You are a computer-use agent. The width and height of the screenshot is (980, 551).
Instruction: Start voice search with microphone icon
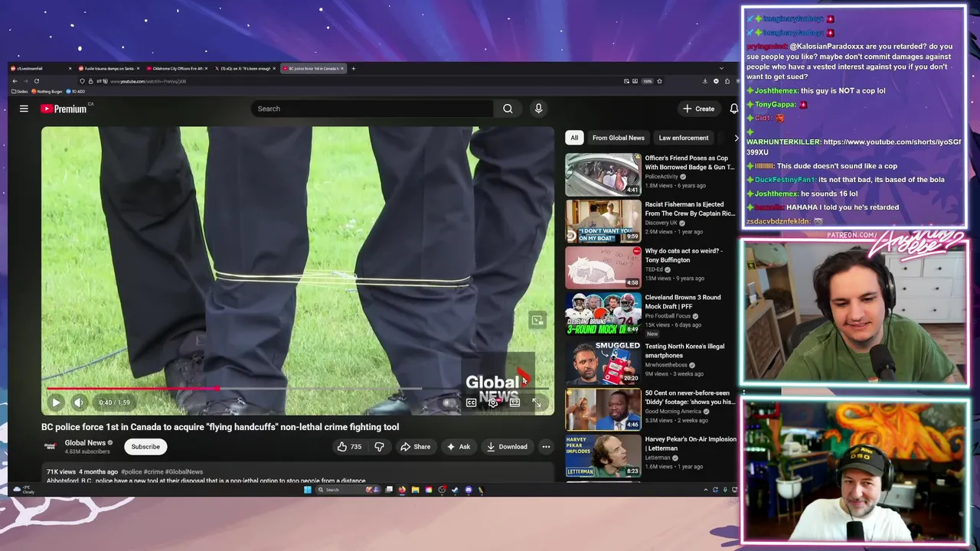[538, 109]
